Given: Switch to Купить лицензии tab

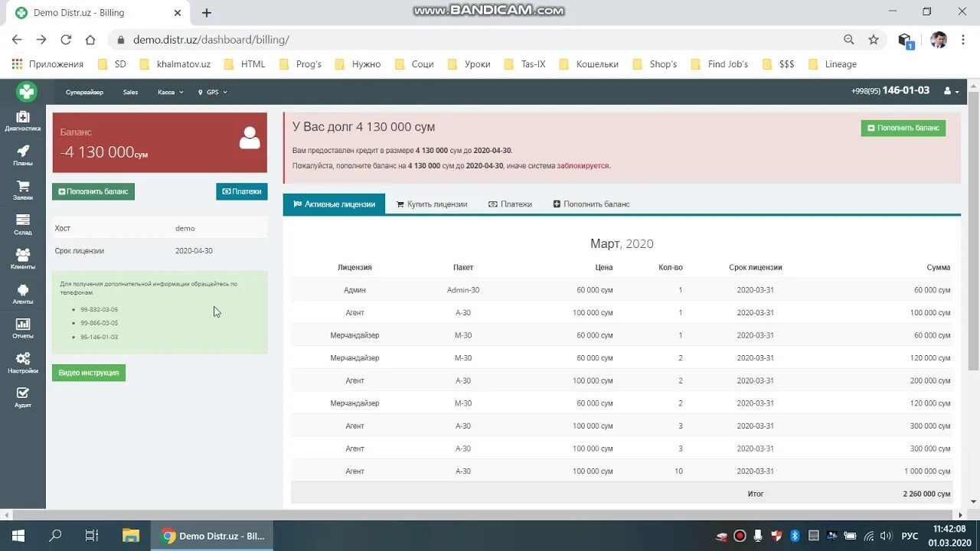Looking at the screenshot, I should click(x=432, y=204).
